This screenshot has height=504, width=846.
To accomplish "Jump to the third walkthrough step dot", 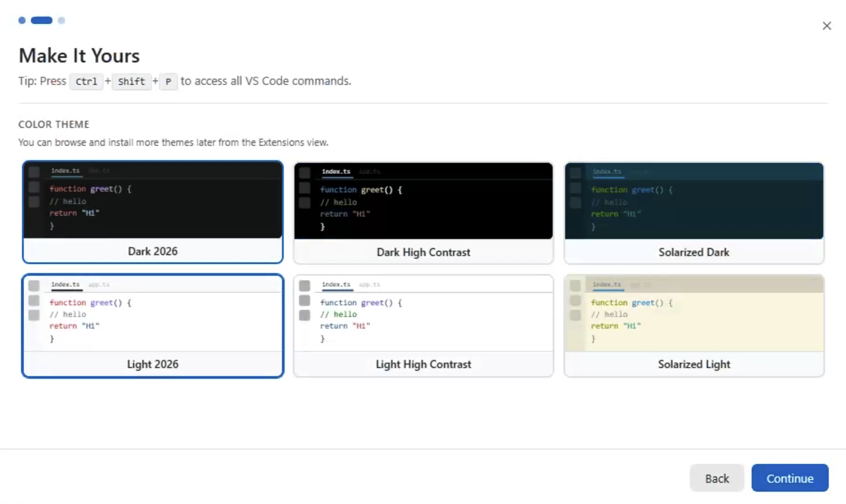I will 62,20.
